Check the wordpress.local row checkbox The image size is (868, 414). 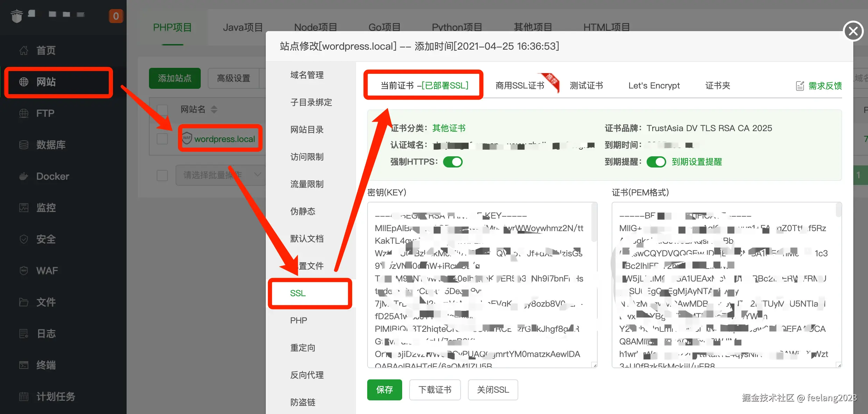(162, 139)
